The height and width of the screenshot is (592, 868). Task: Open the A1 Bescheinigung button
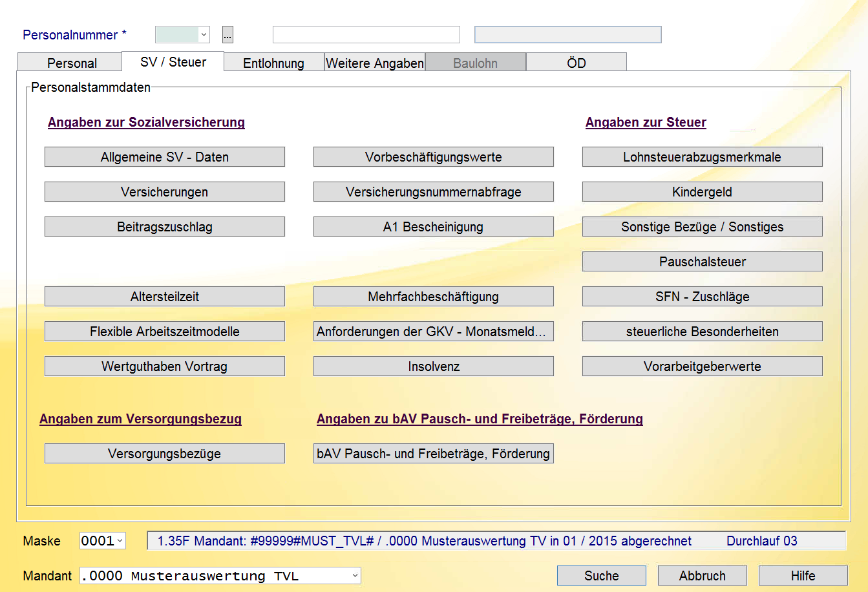click(x=434, y=227)
